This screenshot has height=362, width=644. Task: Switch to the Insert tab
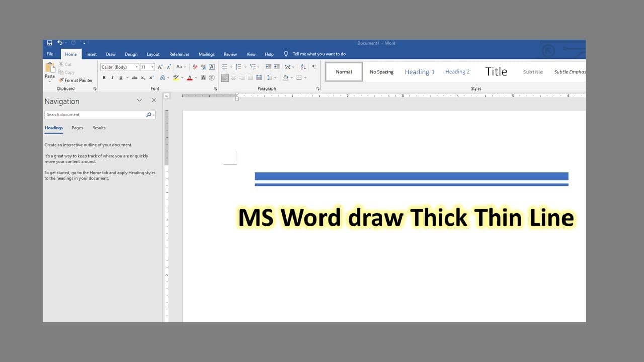92,54
